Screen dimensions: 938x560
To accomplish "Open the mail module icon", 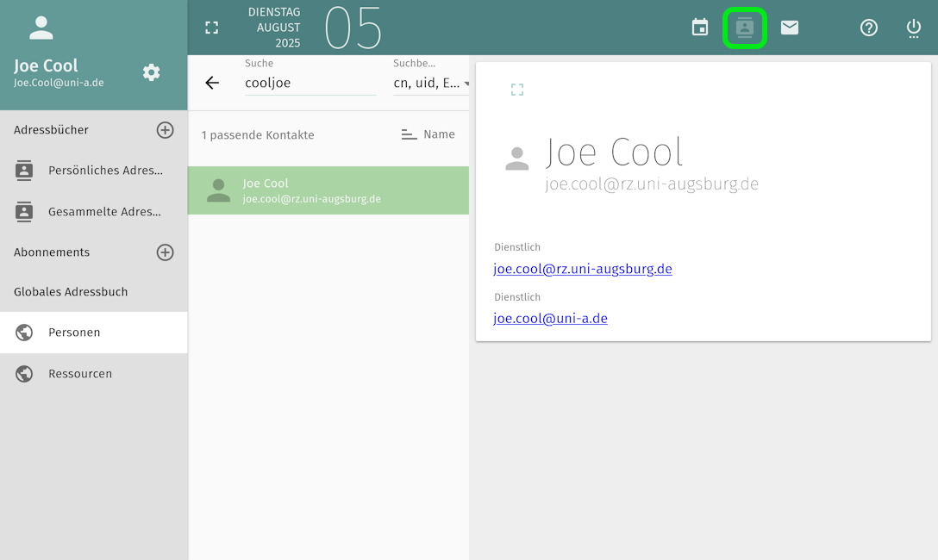I will [790, 28].
